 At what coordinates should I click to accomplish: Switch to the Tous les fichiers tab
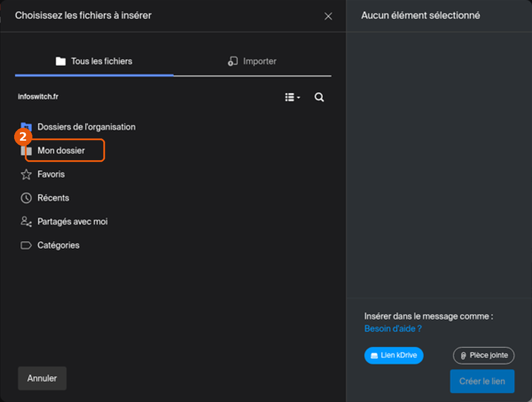(x=94, y=61)
